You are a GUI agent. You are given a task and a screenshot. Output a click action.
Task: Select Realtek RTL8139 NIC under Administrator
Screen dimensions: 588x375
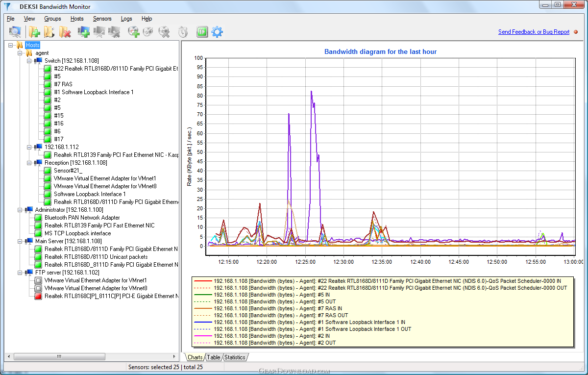pyautogui.click(x=99, y=225)
